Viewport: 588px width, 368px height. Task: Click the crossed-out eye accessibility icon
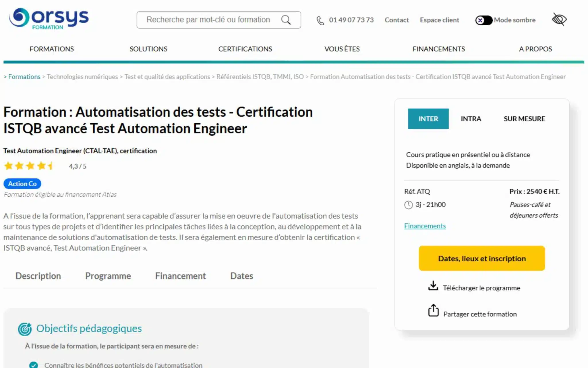tap(559, 20)
